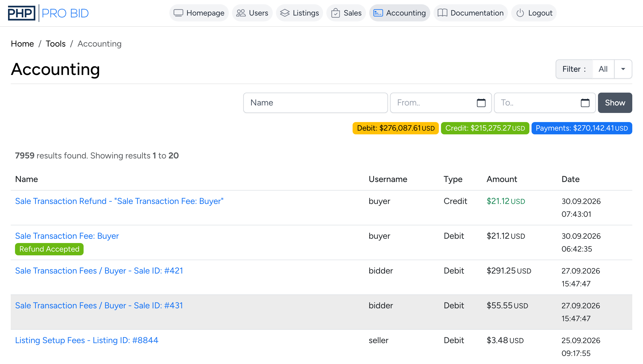
Task: Open the Listings menu
Action: click(300, 13)
